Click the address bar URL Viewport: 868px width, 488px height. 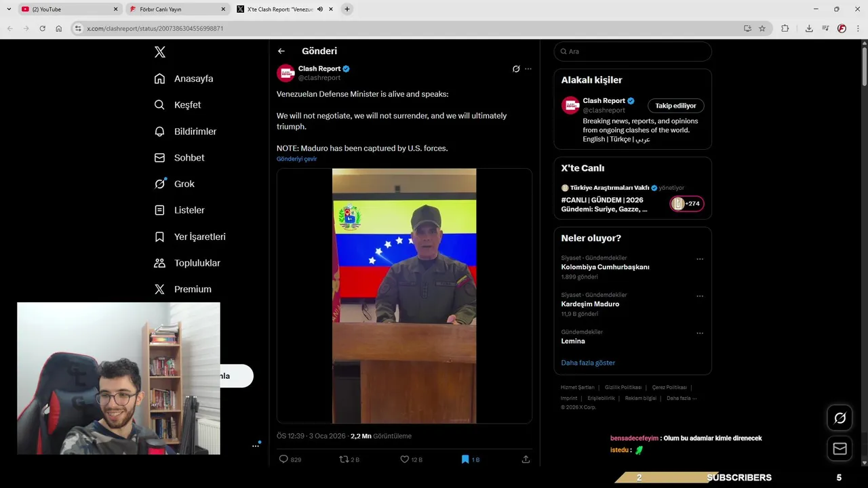pos(155,28)
